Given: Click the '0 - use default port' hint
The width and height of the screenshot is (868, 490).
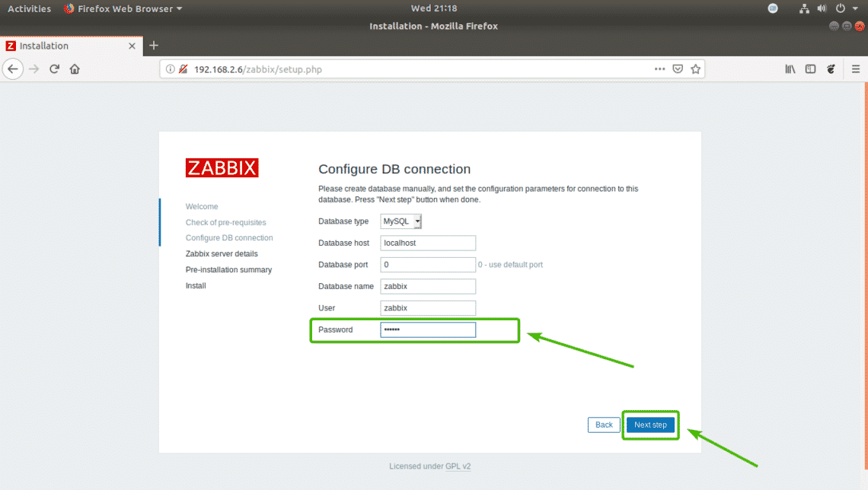Looking at the screenshot, I should 510,265.
